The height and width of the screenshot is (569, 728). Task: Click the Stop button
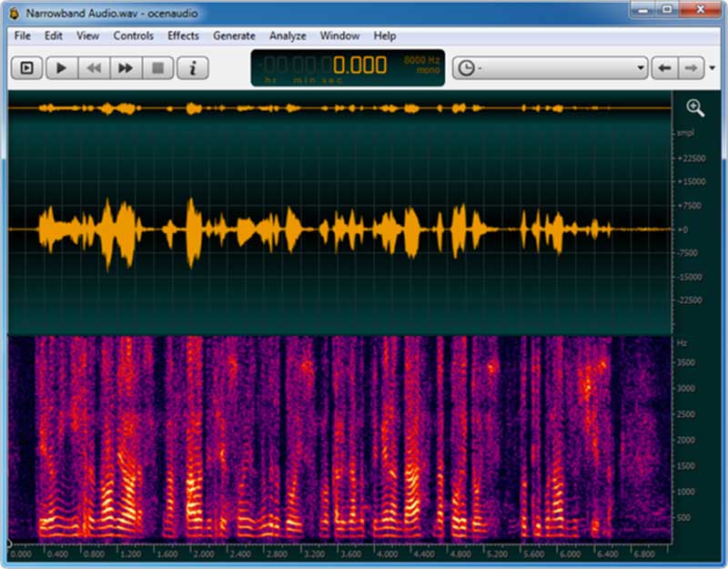click(158, 68)
